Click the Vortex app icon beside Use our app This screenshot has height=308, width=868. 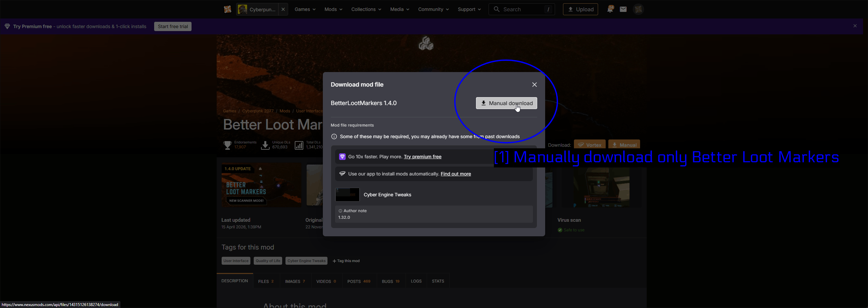[342, 174]
